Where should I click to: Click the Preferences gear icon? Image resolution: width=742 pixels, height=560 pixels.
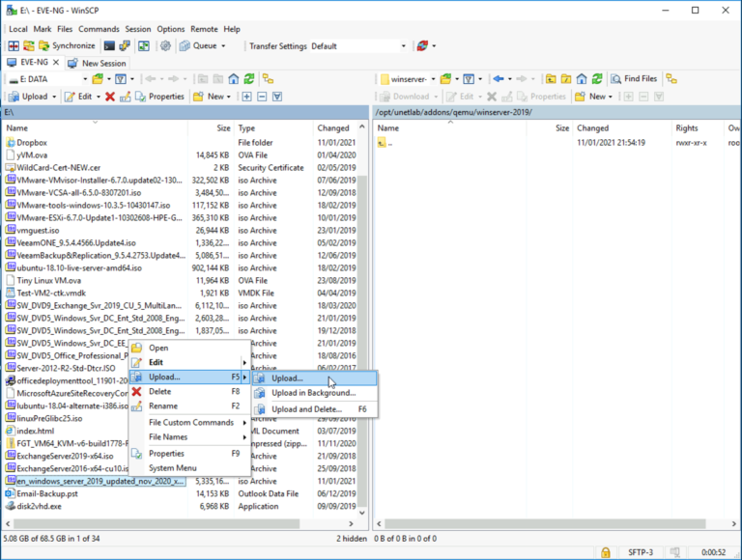click(165, 46)
